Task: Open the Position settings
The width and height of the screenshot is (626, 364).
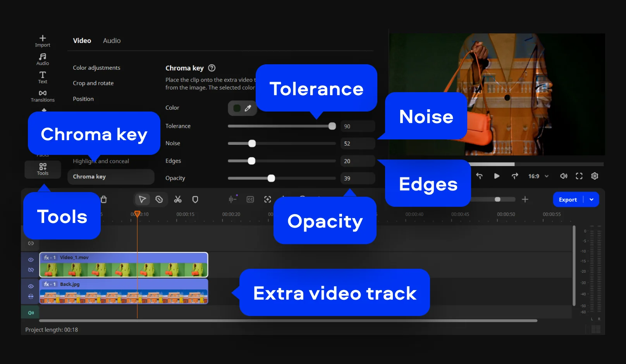Action: point(83,99)
